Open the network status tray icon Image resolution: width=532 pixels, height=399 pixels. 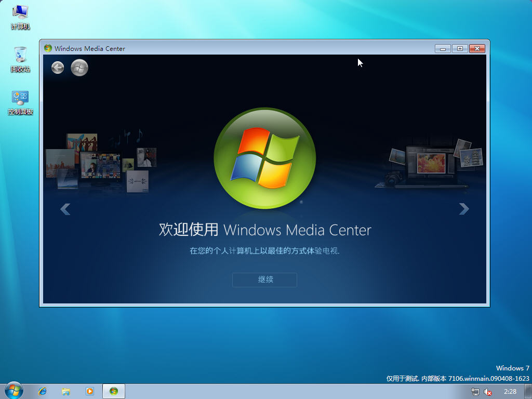pos(475,392)
